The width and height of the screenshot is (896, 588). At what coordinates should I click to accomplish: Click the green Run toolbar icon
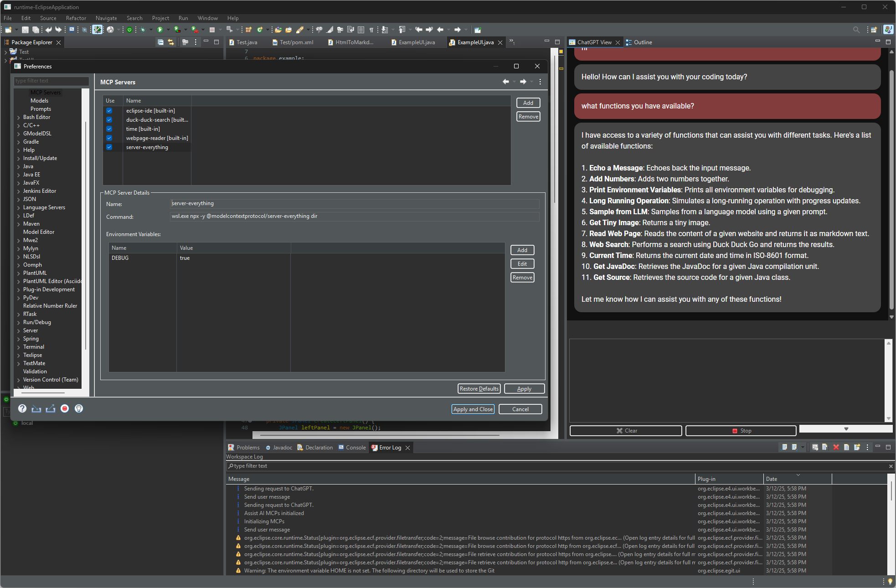[x=160, y=30]
